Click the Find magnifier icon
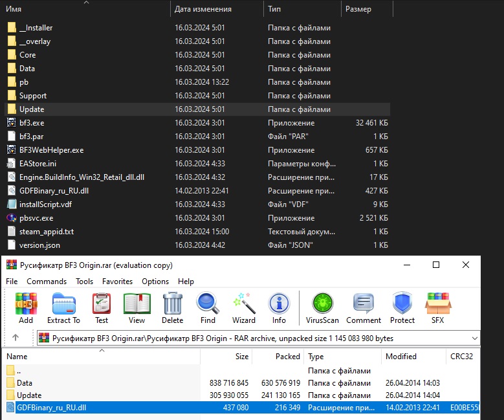The image size is (504, 420). [208, 304]
